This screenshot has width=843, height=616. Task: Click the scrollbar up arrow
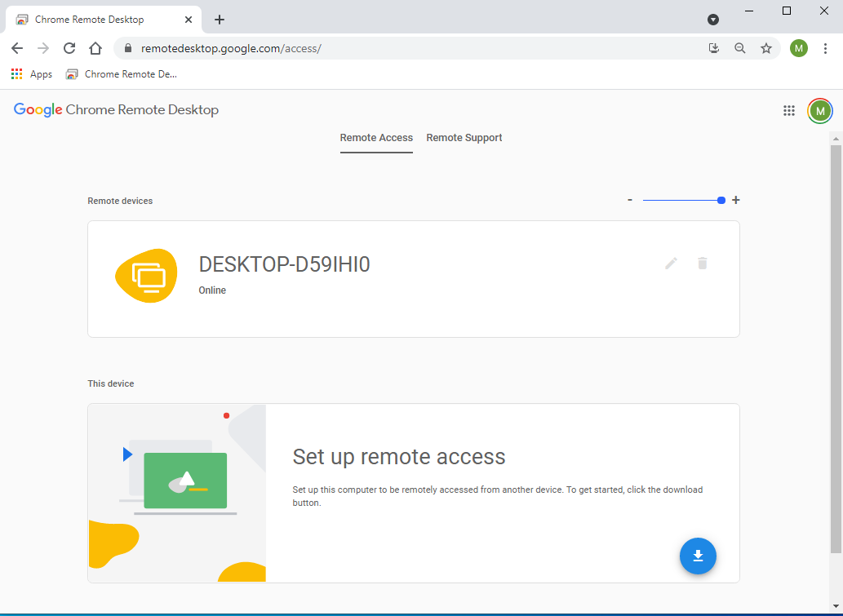coord(836,139)
